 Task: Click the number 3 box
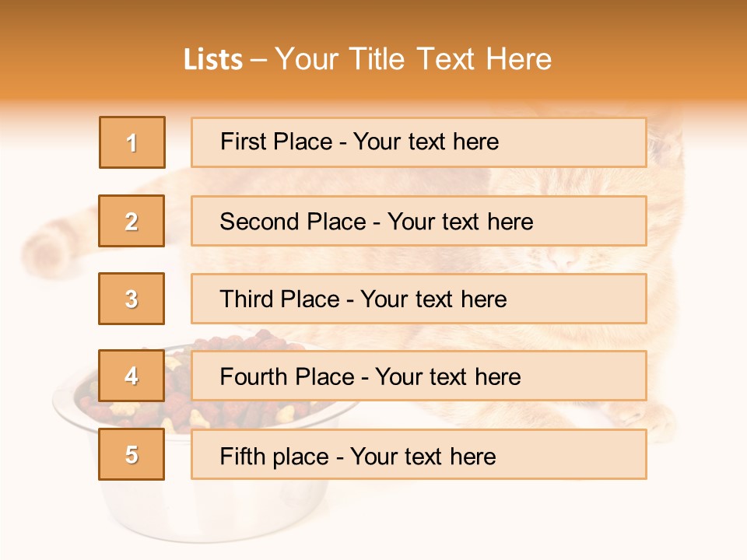[x=132, y=299]
